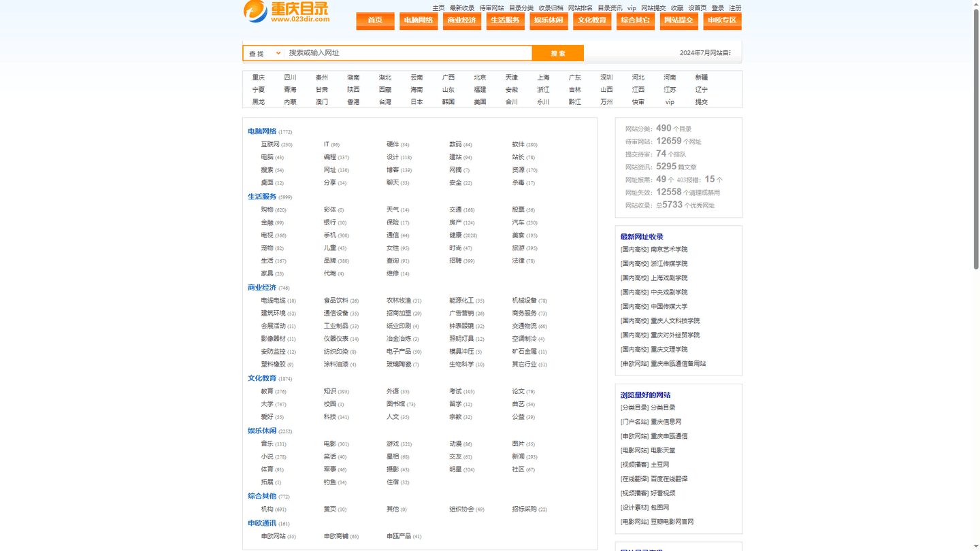Open the 申欧专区 orange navigation tab
Viewport: 980px width, 551px height.
click(x=722, y=20)
